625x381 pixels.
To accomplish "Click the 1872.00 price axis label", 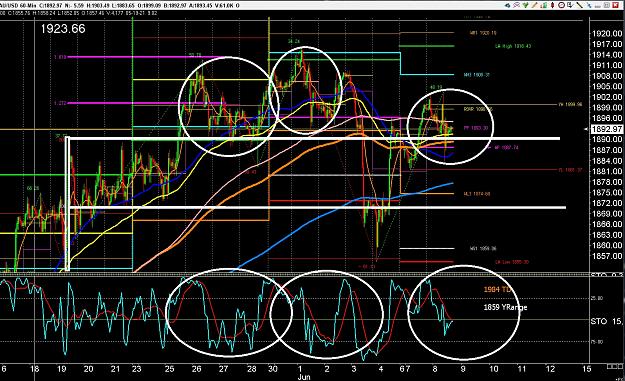I will [x=607, y=203].
